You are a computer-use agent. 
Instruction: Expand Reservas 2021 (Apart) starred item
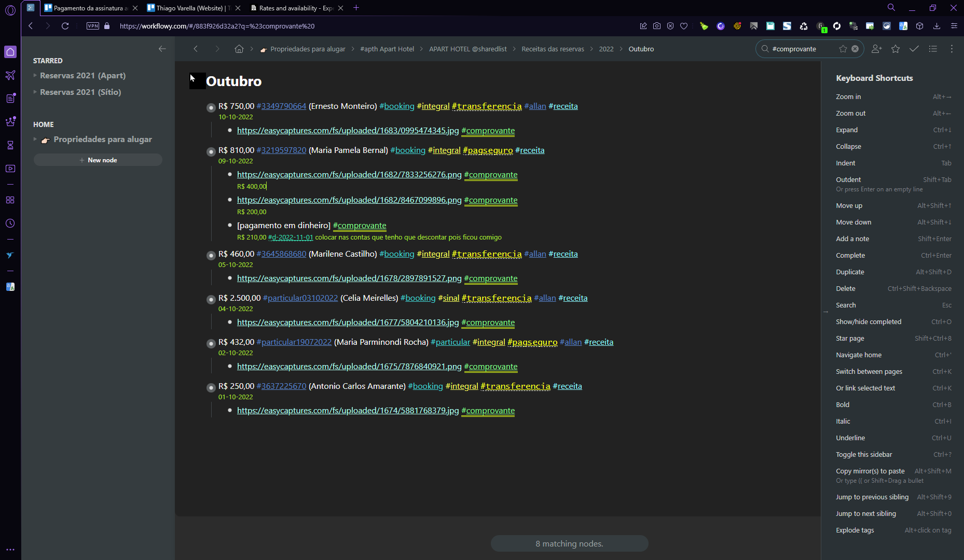(x=35, y=76)
